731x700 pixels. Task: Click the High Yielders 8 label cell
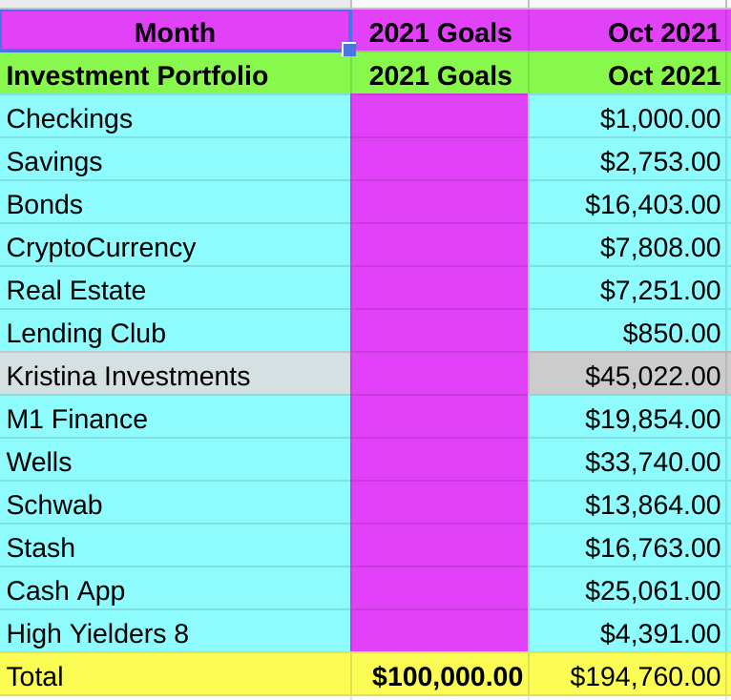175,633
